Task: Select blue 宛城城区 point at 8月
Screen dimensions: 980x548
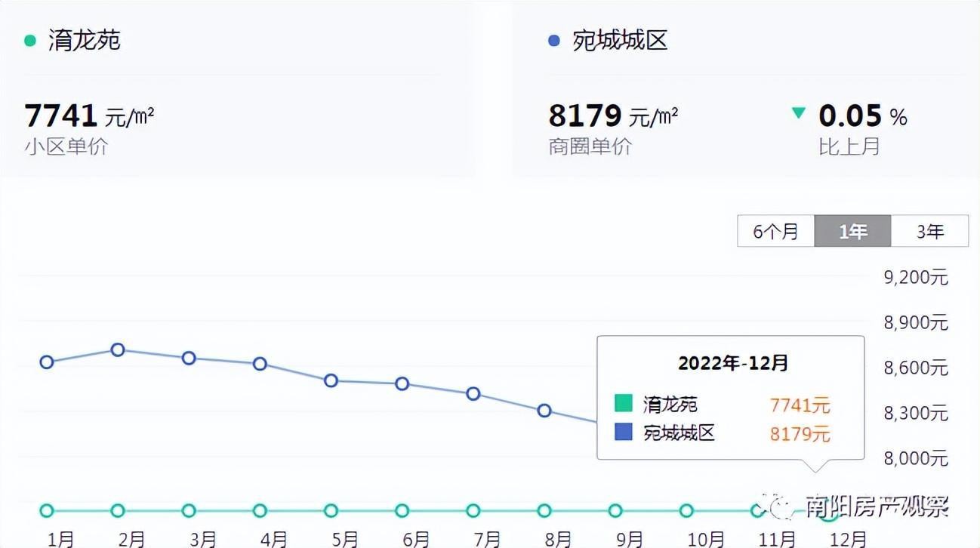Action: pyautogui.click(x=544, y=411)
